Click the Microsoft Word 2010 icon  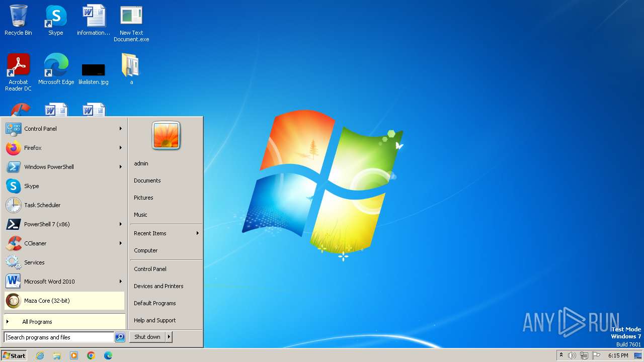point(13,282)
